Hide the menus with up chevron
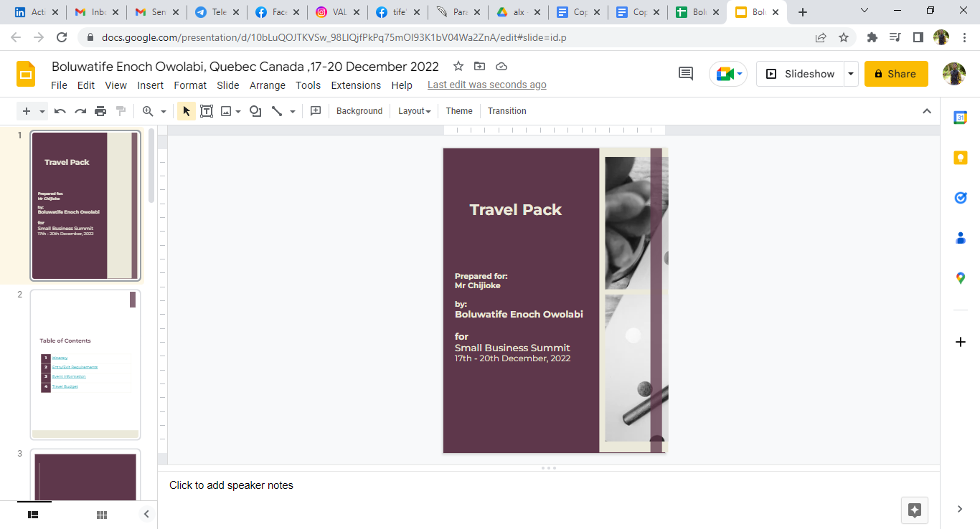This screenshot has height=529, width=980. point(927,111)
